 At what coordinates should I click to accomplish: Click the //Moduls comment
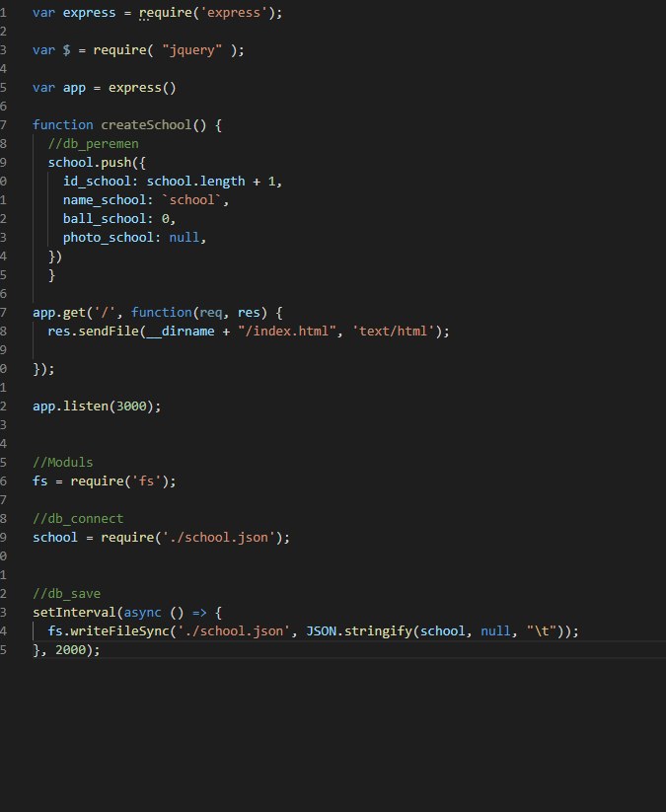[x=63, y=462]
